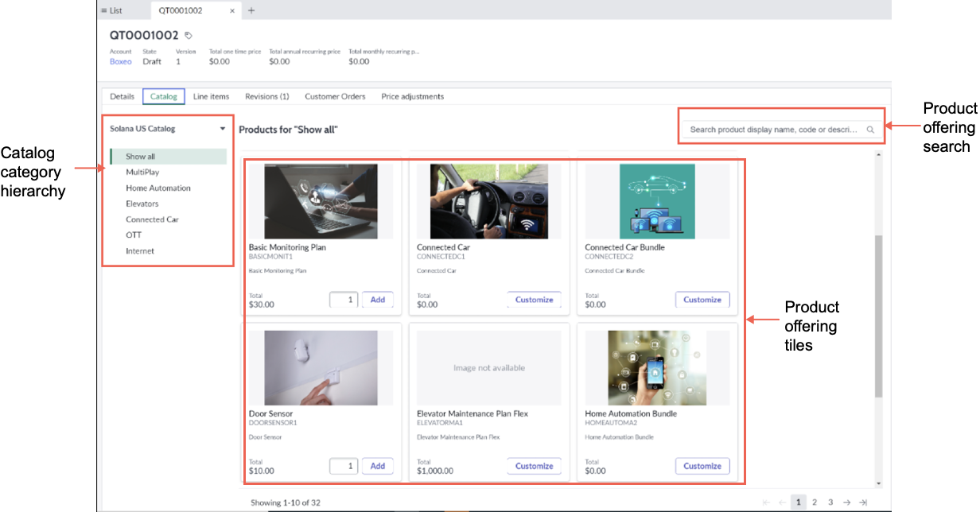The image size is (980, 512).
Task: Open the List tab
Action: [111, 10]
